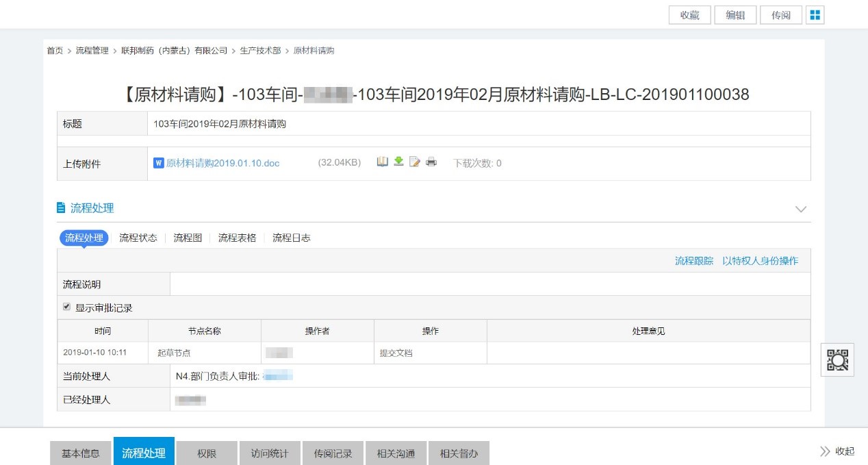Click the edit attachment pencil icon
The width and height of the screenshot is (868, 465).
(x=414, y=162)
